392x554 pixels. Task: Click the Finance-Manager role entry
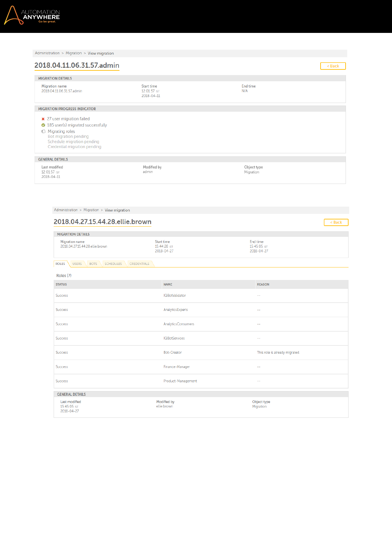(x=177, y=367)
